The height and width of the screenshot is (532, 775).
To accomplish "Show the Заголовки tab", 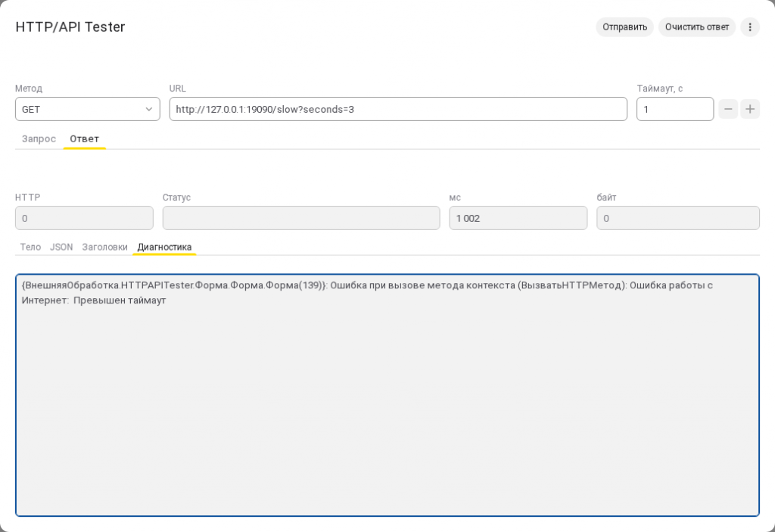I will coord(104,247).
